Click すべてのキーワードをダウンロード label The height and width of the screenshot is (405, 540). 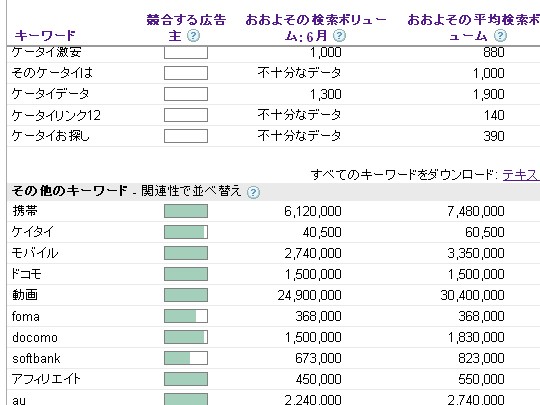pyautogui.click(x=404, y=175)
